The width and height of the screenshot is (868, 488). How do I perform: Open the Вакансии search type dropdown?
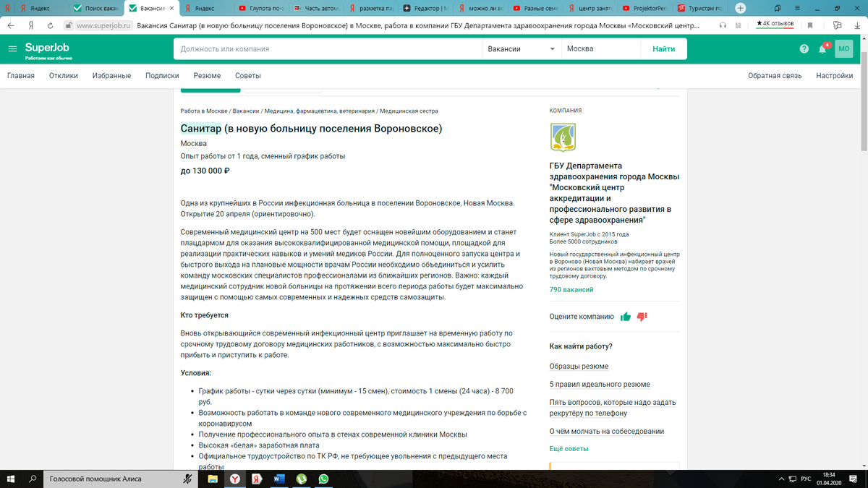click(x=522, y=49)
